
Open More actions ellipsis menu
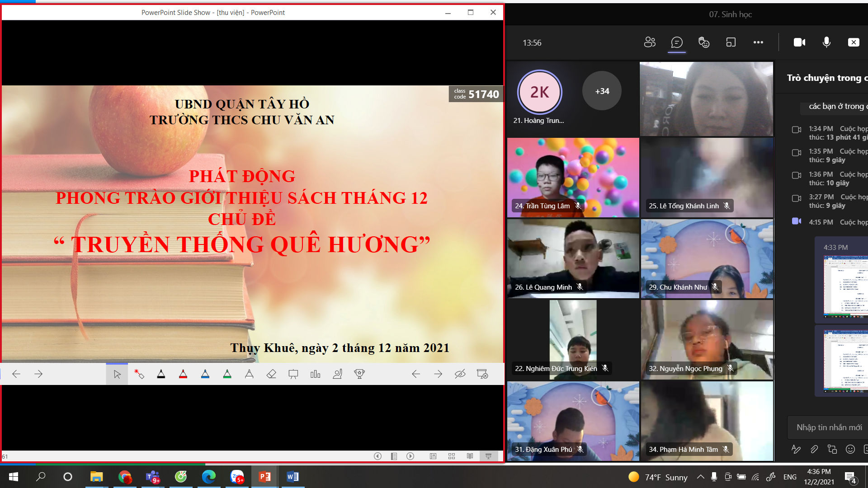coord(758,42)
